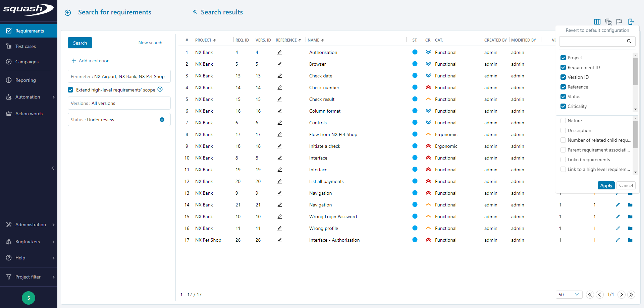Uncheck the Criticality column checkbox
The image size is (644, 308).
click(563, 106)
